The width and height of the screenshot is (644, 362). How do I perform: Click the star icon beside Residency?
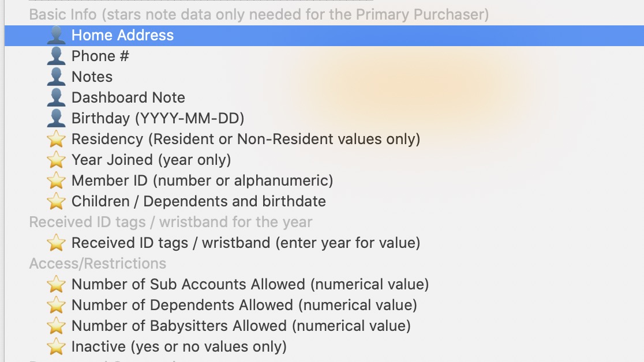56,139
